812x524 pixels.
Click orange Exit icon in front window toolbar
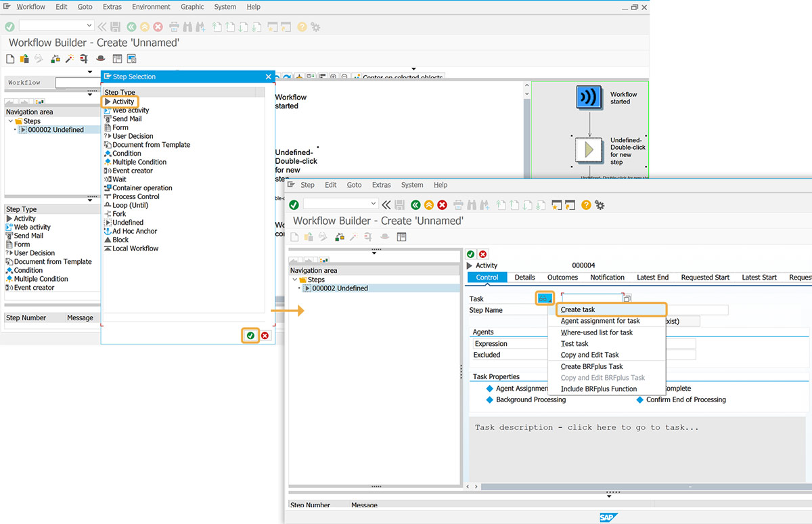click(x=429, y=204)
